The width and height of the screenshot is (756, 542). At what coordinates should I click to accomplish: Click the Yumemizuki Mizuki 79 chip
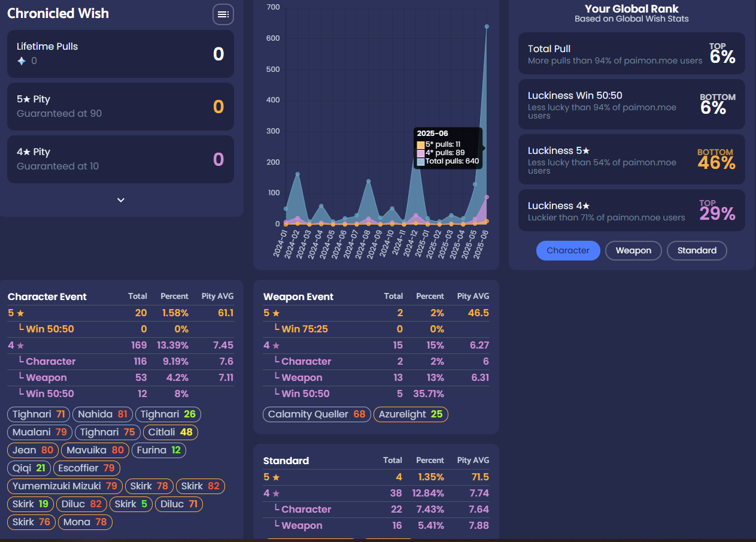[65, 486]
